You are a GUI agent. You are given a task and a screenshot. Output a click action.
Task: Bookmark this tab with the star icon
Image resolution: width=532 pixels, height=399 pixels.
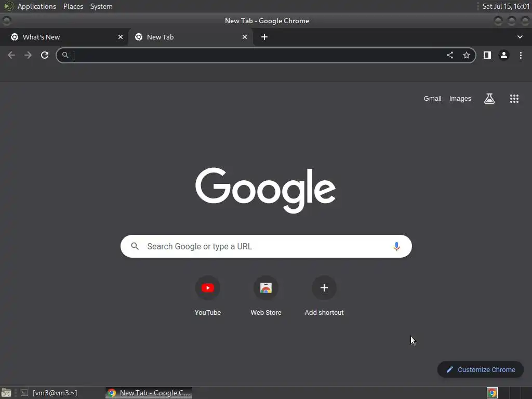click(x=467, y=55)
